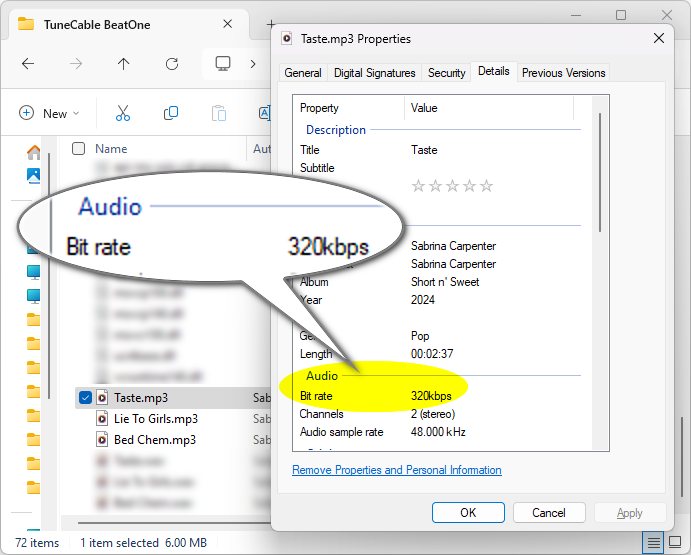Open the General tab in Properties
The image size is (691, 555).
(x=303, y=73)
